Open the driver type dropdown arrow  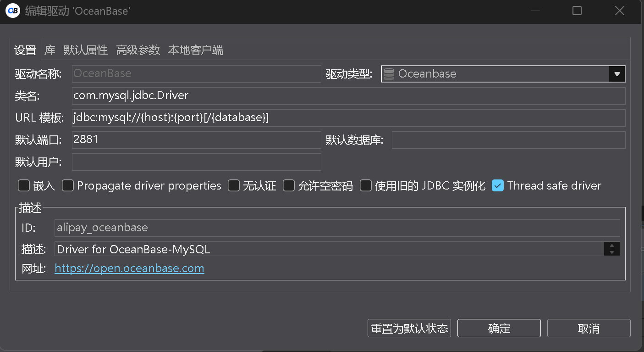(x=617, y=74)
